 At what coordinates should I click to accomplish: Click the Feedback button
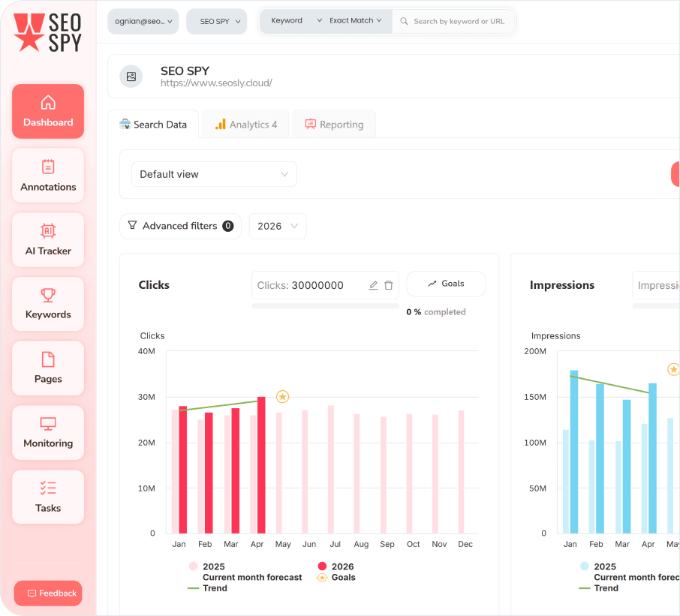[x=48, y=593]
